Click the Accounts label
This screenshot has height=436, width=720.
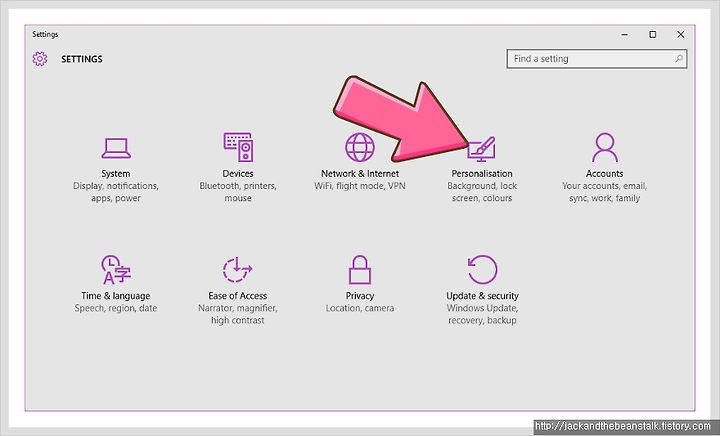pyautogui.click(x=604, y=173)
